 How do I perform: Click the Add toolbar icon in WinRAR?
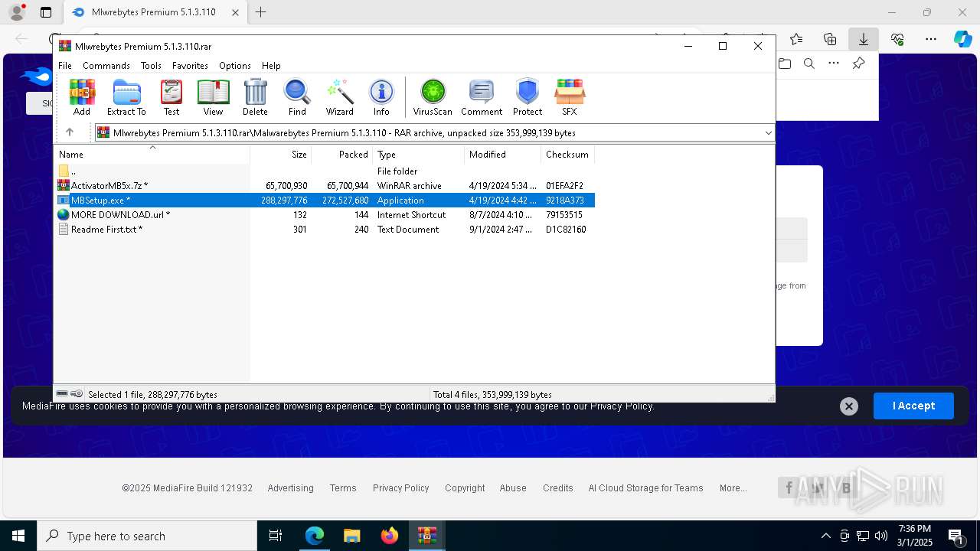click(82, 97)
